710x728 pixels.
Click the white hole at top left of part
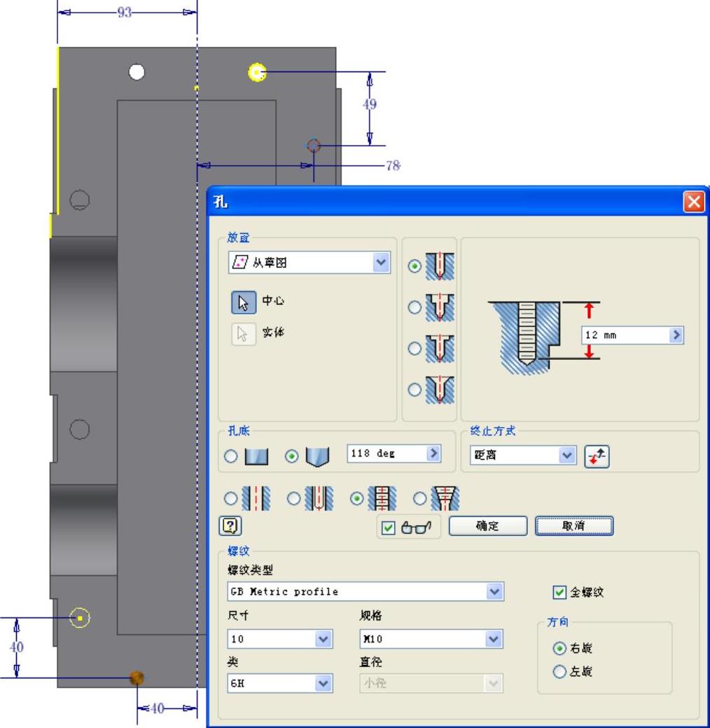click(x=137, y=72)
